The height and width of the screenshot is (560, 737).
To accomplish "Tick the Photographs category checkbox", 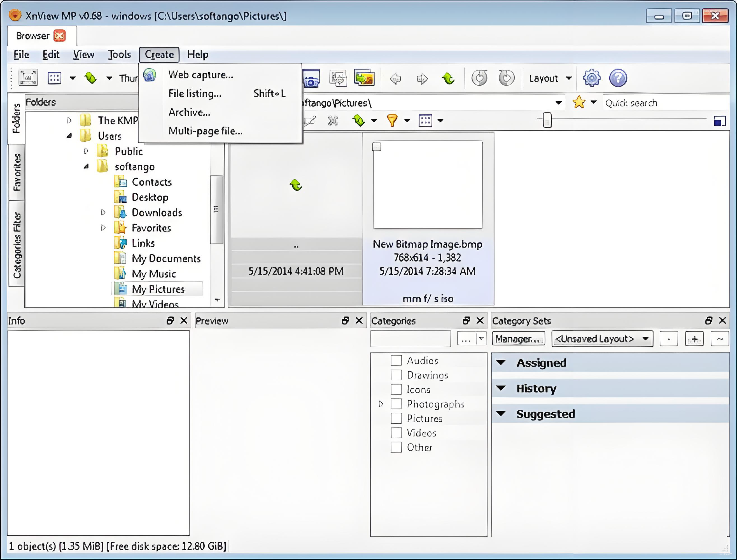I will pos(396,404).
